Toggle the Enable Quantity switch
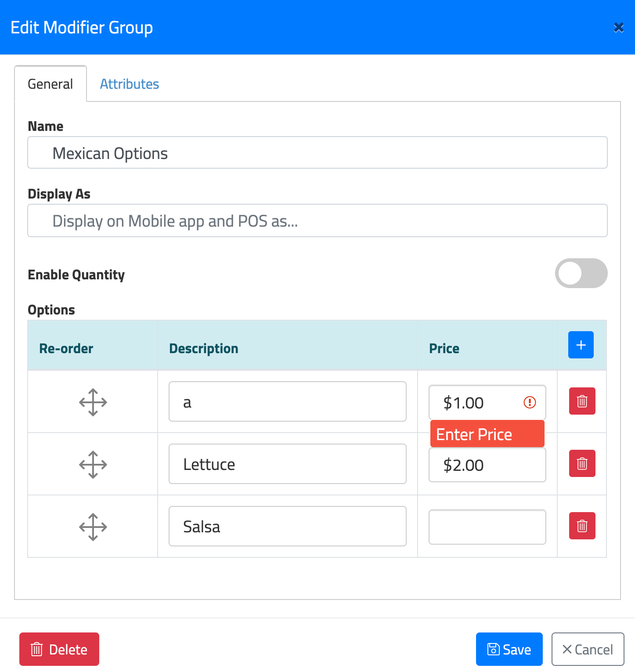The height and width of the screenshot is (672, 635). coord(581,273)
